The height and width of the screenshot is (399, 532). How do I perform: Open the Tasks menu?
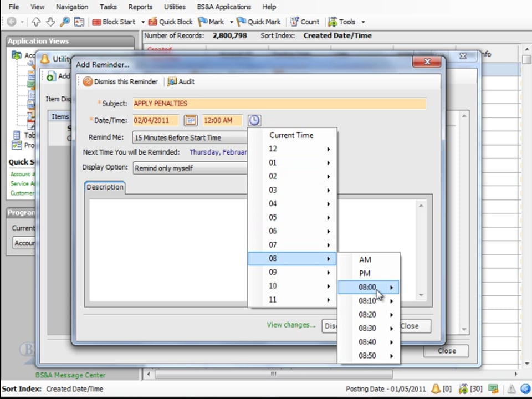[x=108, y=7]
